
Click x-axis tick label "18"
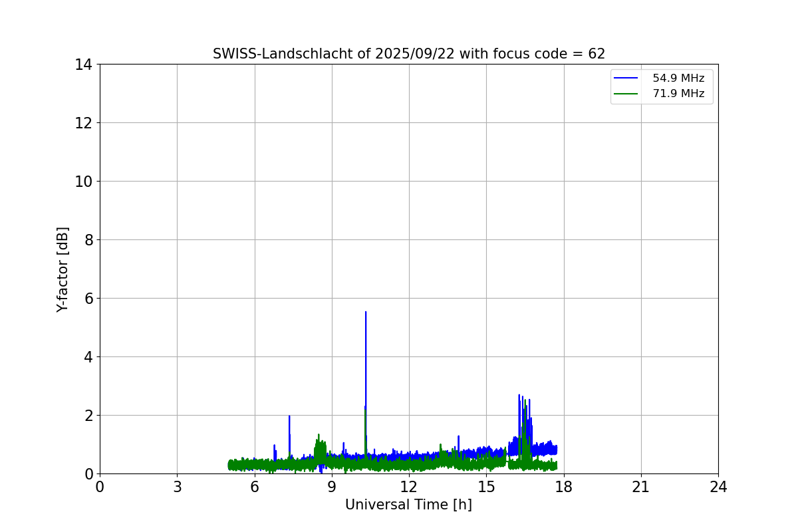tap(564, 487)
